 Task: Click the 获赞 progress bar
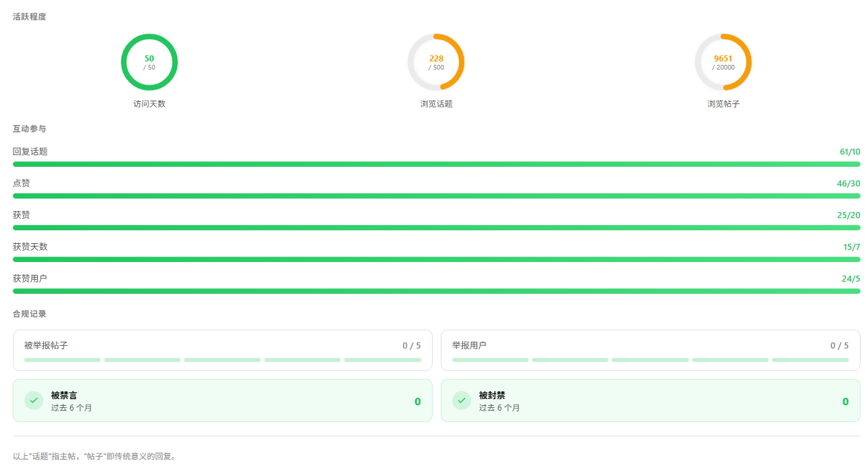click(x=437, y=228)
